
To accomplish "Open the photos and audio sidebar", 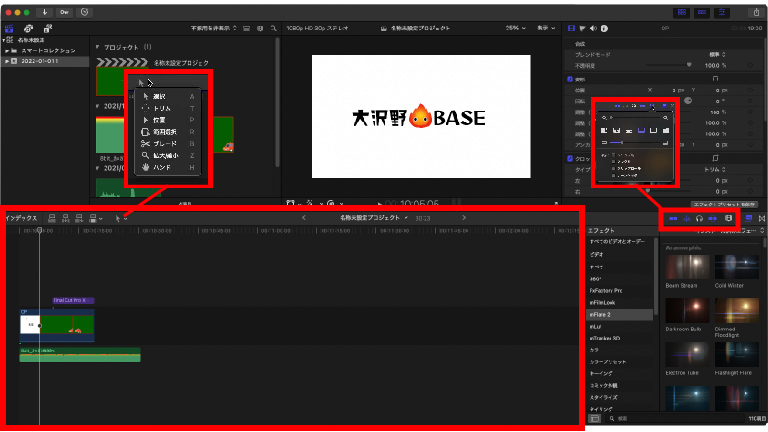I will pyautogui.click(x=28, y=29).
